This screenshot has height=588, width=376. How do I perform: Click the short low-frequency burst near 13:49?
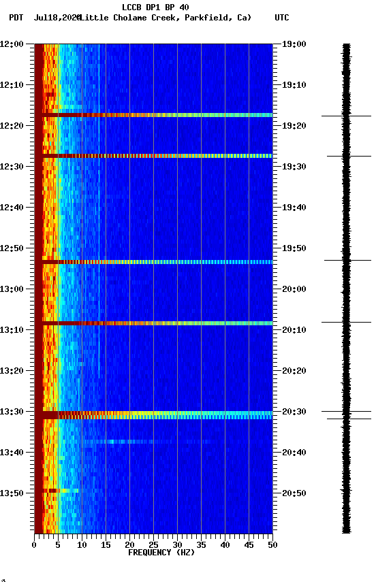click(x=61, y=491)
